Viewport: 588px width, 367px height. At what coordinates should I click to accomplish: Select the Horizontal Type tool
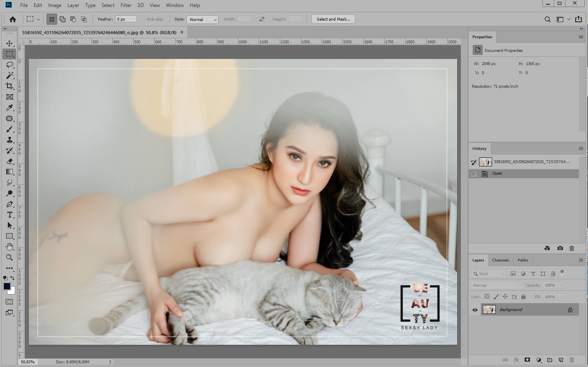click(x=9, y=215)
